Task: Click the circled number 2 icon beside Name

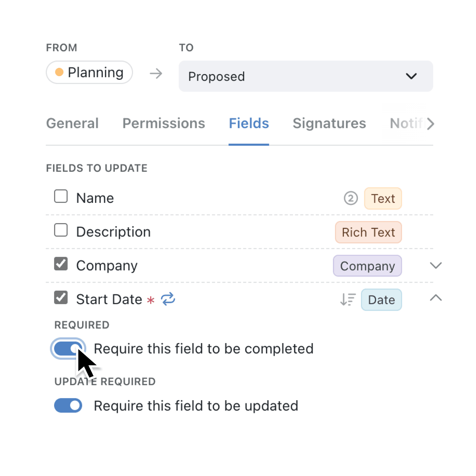Action: [x=351, y=198]
